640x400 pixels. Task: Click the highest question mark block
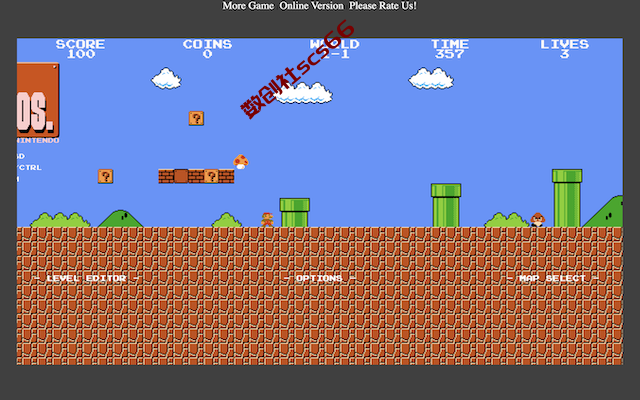pyautogui.click(x=196, y=118)
